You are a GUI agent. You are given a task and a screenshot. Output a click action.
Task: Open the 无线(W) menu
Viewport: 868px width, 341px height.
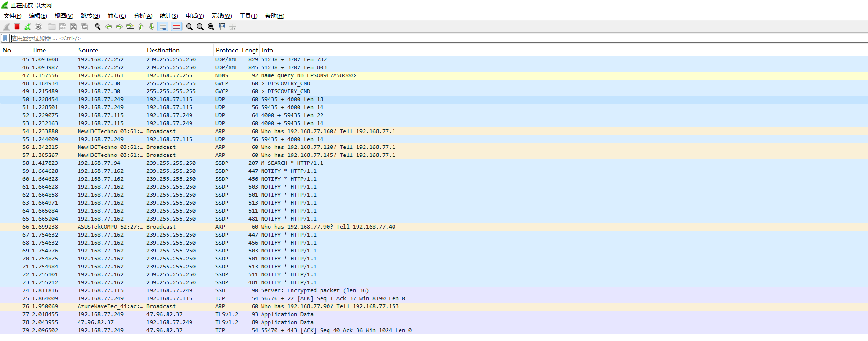coord(221,16)
